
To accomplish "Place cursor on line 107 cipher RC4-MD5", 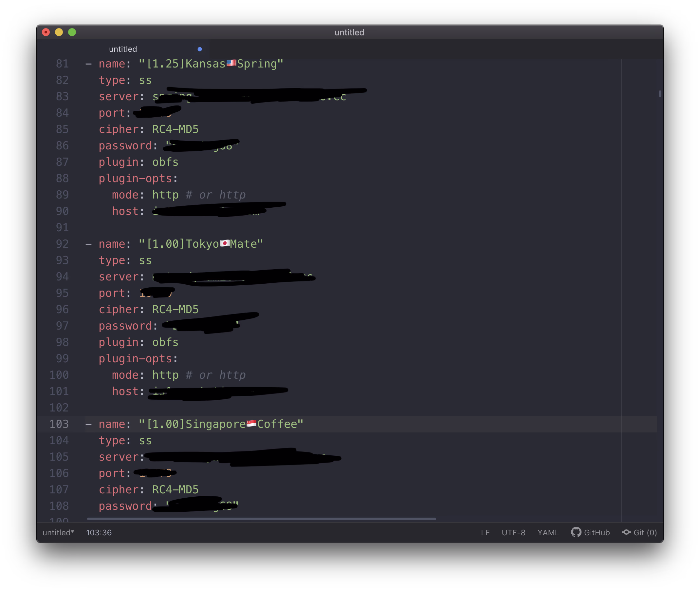I will pos(175,489).
